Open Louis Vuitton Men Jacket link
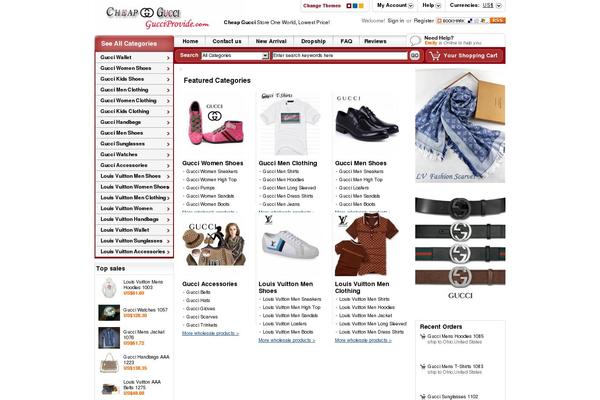 click(365, 315)
